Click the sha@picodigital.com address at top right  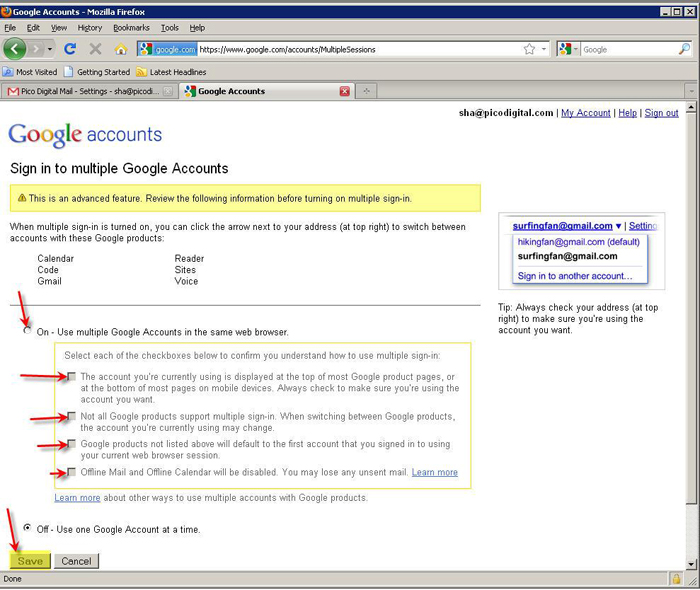(506, 113)
